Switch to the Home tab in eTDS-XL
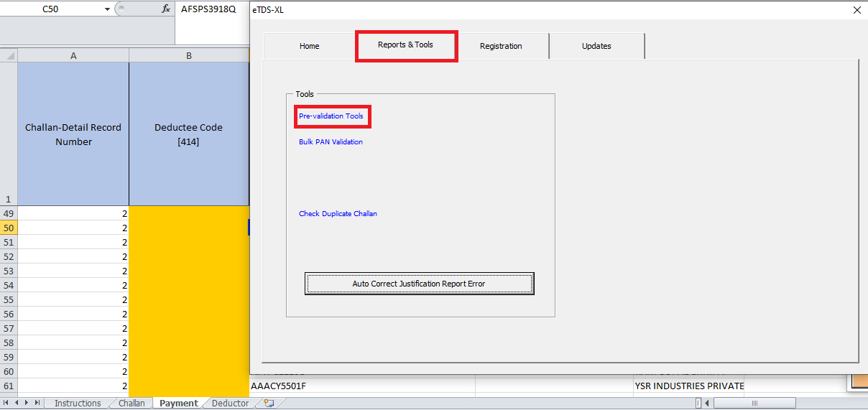 pyautogui.click(x=309, y=46)
